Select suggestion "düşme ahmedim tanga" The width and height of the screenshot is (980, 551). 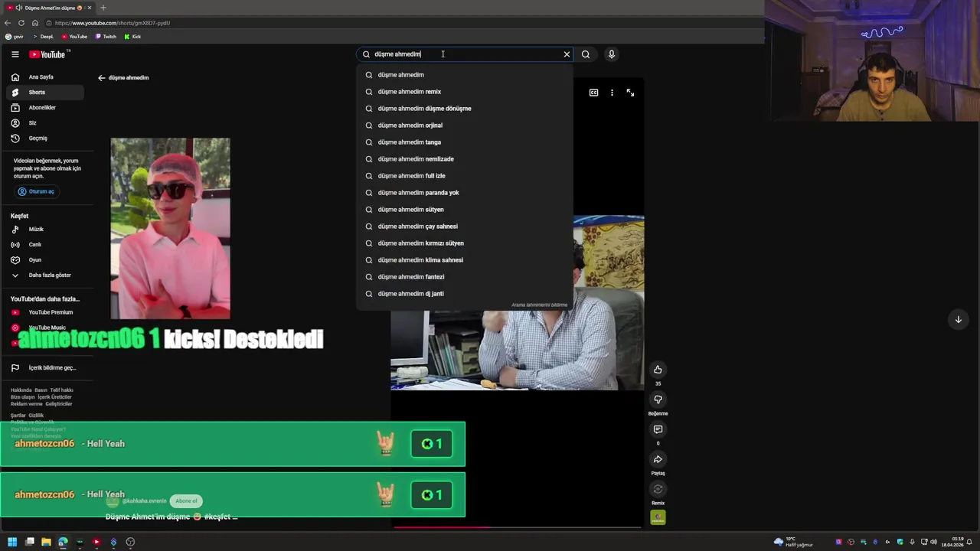(465, 142)
